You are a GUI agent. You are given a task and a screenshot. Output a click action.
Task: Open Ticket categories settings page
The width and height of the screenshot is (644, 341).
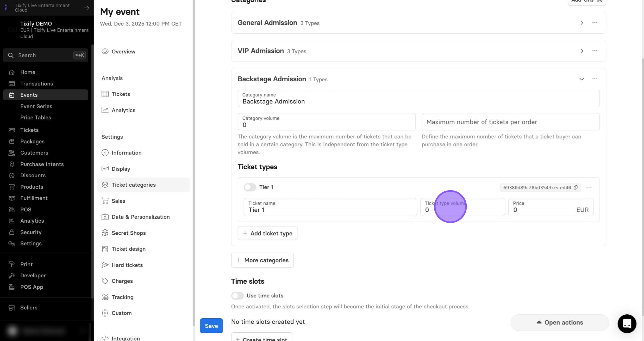[143, 185]
